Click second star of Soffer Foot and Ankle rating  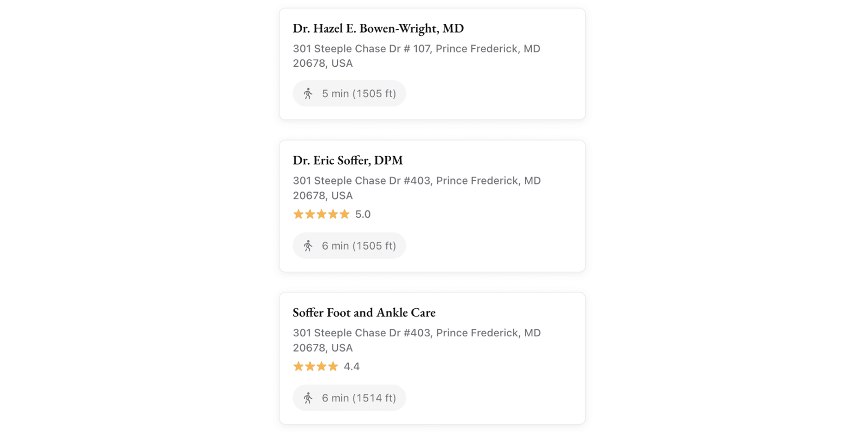coord(310,367)
